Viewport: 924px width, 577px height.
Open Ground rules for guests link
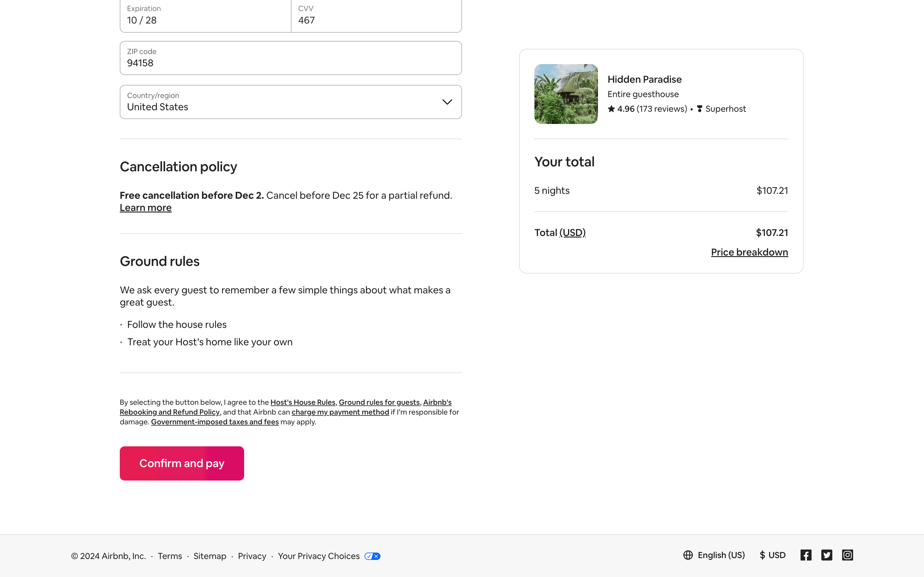pyautogui.click(x=379, y=402)
